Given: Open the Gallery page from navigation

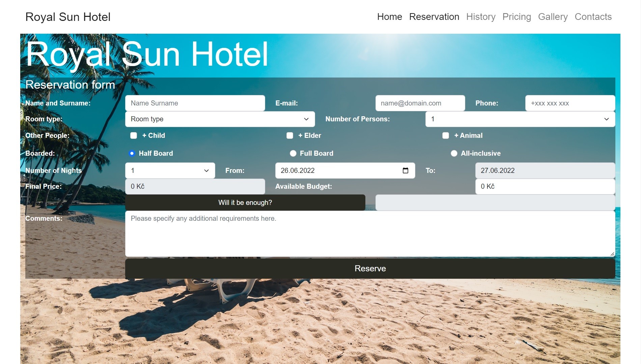Looking at the screenshot, I should (x=553, y=17).
